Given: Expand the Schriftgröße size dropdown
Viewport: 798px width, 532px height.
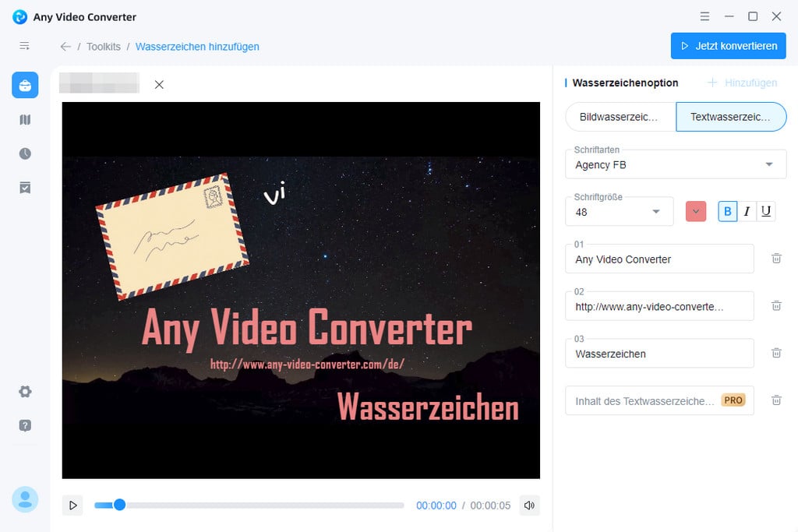Looking at the screenshot, I should pyautogui.click(x=620, y=212).
